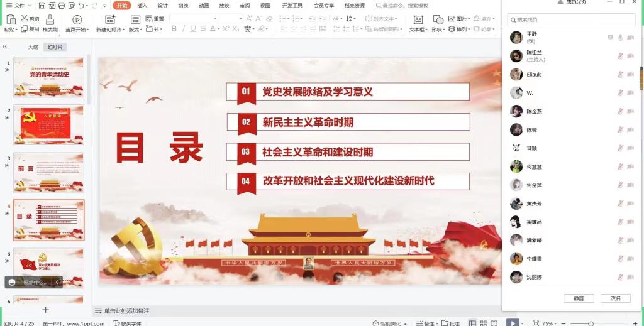This screenshot has width=644, height=326.
Task: Click the zoom slider handle
Action: (x=591, y=323)
